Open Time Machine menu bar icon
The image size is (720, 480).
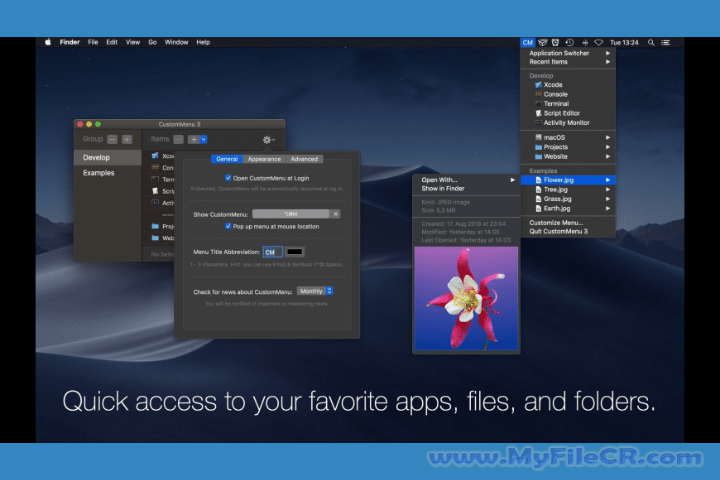click(570, 42)
